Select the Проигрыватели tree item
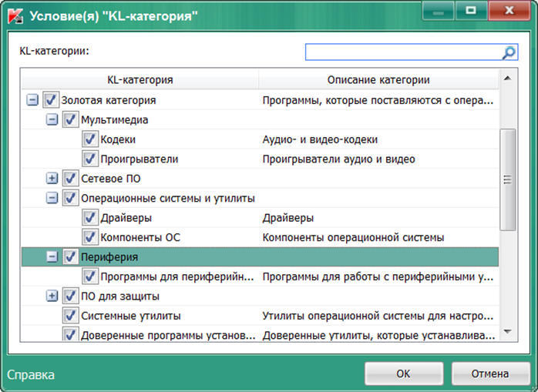The width and height of the screenshot is (538, 392). pyautogui.click(x=140, y=159)
